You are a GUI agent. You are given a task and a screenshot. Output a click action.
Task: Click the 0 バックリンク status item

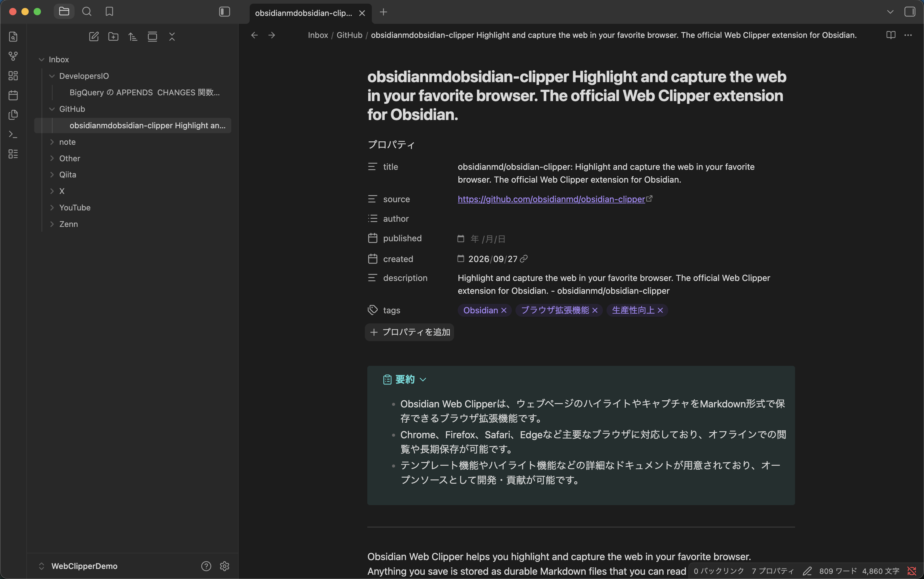pyautogui.click(x=719, y=571)
